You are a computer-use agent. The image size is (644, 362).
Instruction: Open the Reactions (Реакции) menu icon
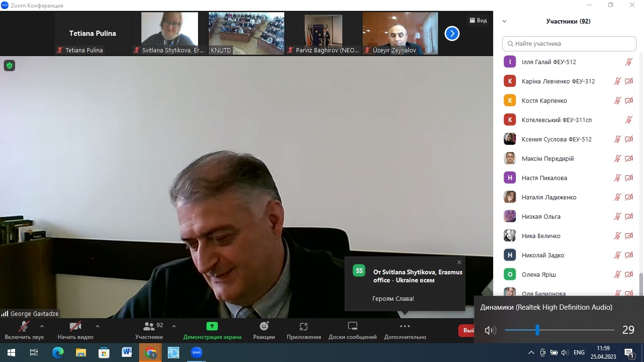(264, 326)
